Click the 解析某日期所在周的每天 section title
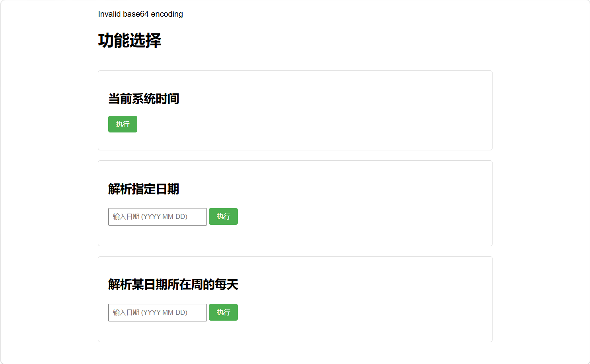Image resolution: width=590 pixels, height=364 pixels. tap(173, 284)
